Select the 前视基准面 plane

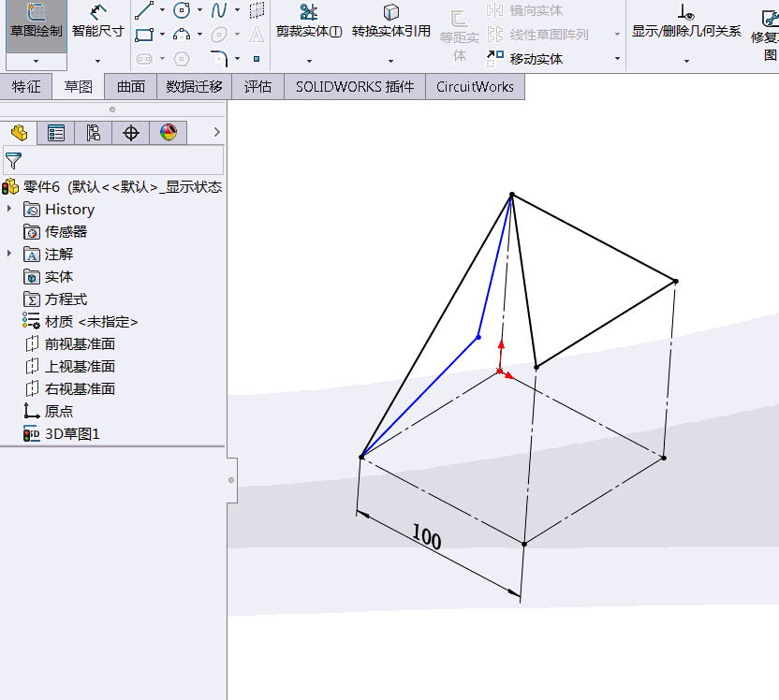[x=69, y=344]
